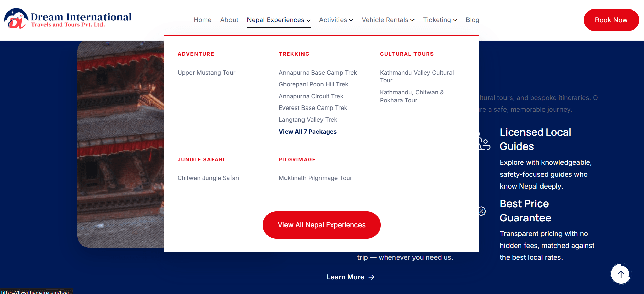Select Kathmandu, Chitwan & Pokhara Tour
This screenshot has width=644, height=294.
coord(412,96)
